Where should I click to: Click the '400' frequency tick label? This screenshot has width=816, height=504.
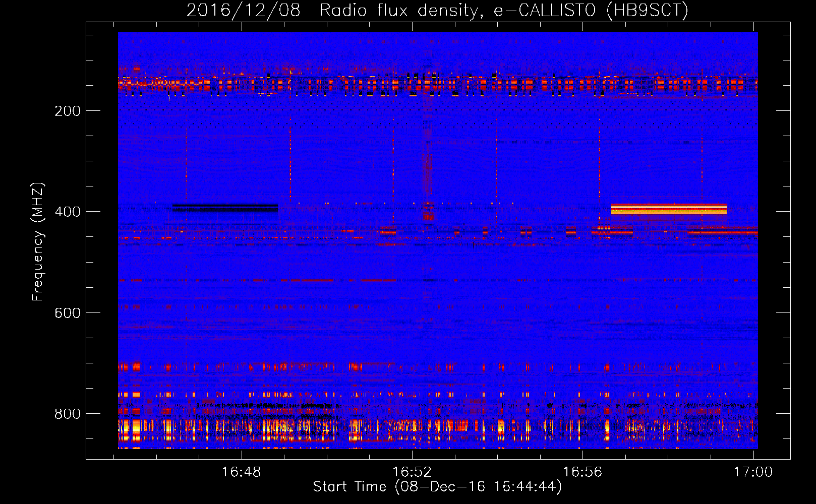coord(68,212)
